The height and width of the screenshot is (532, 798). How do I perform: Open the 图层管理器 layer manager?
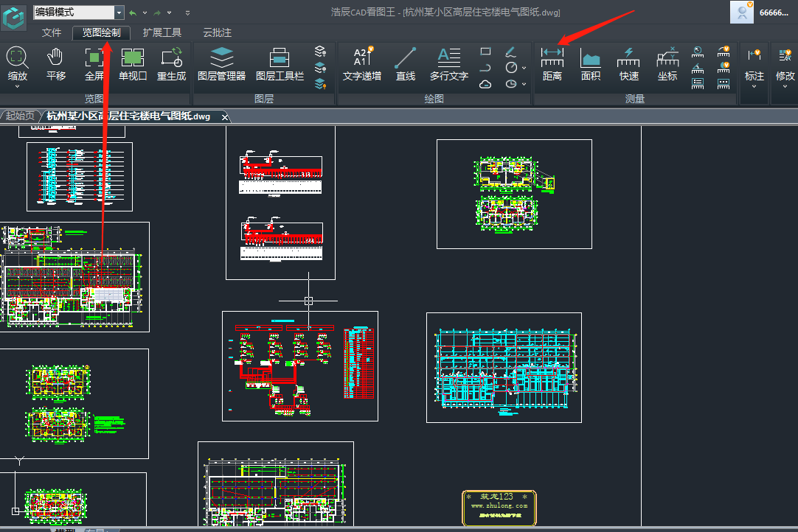point(221,63)
